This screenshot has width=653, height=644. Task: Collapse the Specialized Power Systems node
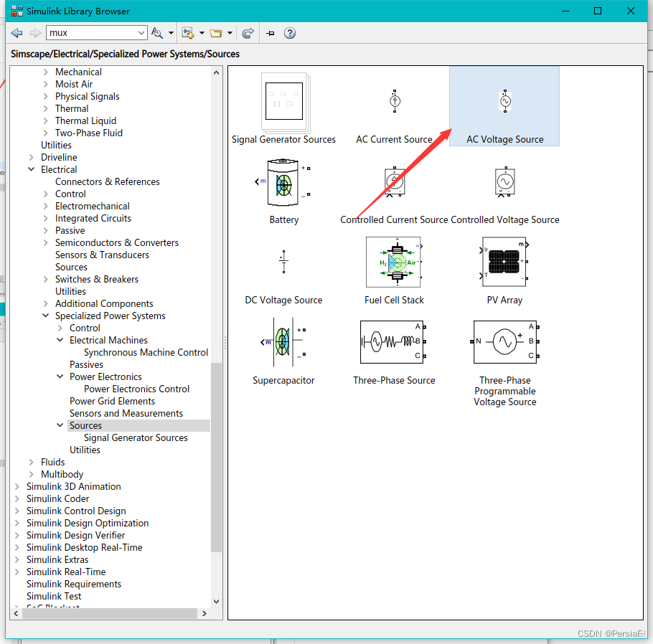pyautogui.click(x=45, y=316)
